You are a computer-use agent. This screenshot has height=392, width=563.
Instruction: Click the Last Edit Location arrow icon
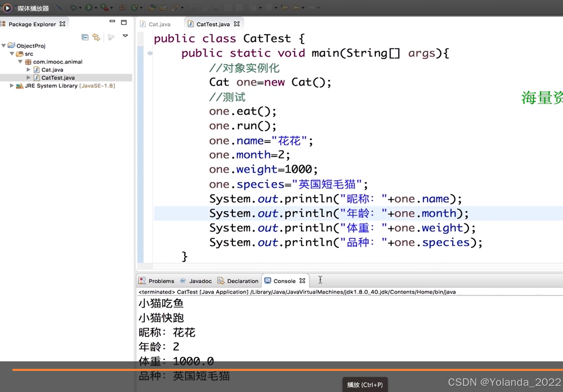284,7
